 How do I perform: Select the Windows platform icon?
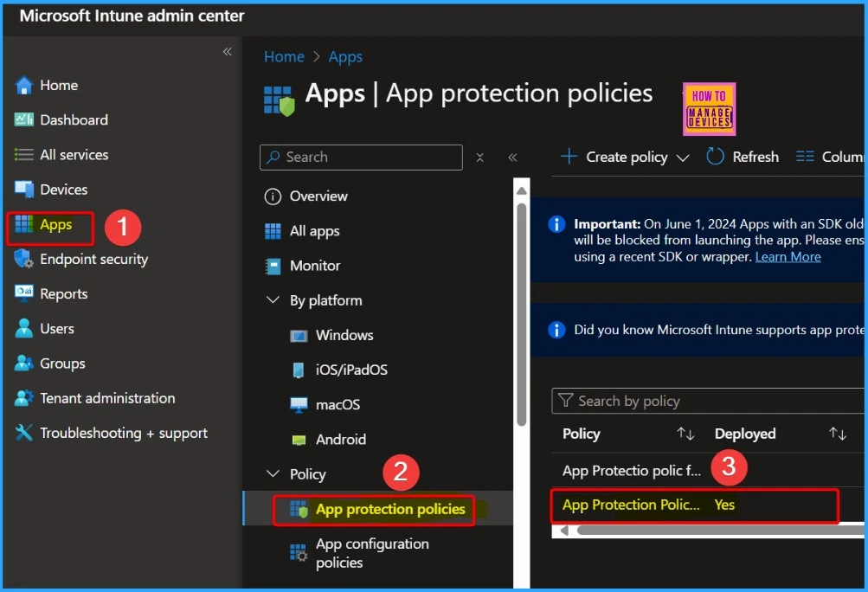point(299,336)
